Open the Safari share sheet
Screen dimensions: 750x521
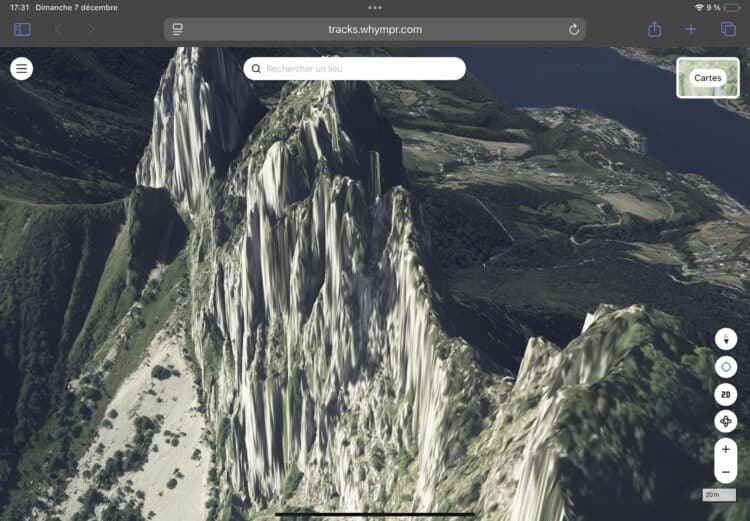tap(654, 30)
